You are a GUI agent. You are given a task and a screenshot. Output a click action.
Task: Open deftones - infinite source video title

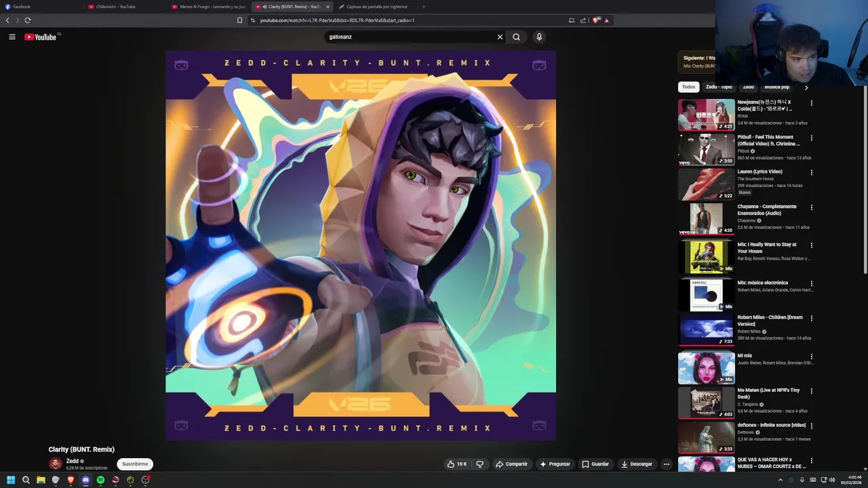771,425
